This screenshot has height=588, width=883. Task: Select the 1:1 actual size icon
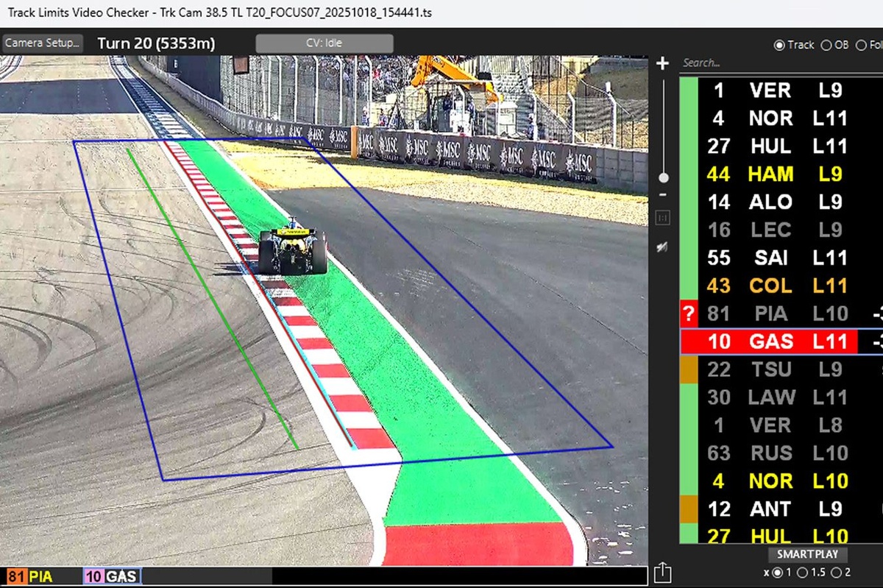(662, 219)
